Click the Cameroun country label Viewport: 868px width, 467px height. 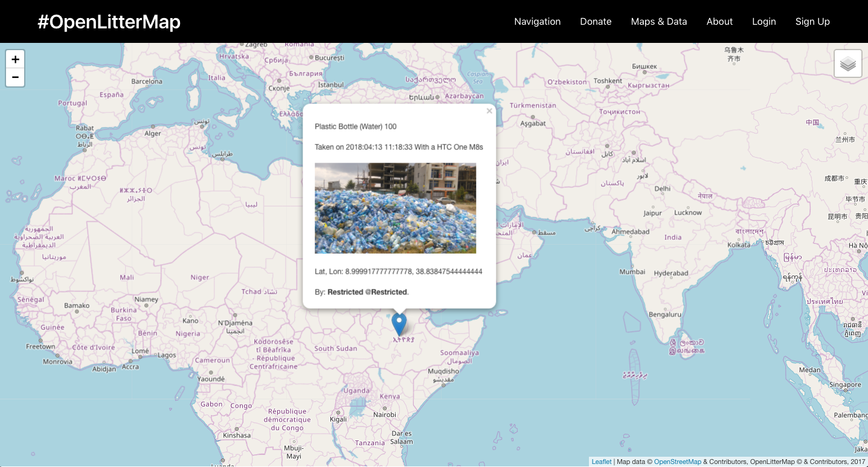click(x=213, y=360)
